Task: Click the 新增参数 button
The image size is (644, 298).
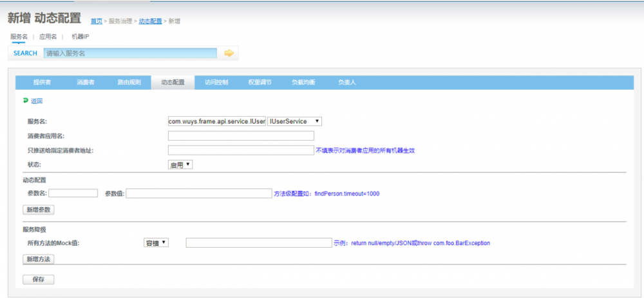Action: 38,210
